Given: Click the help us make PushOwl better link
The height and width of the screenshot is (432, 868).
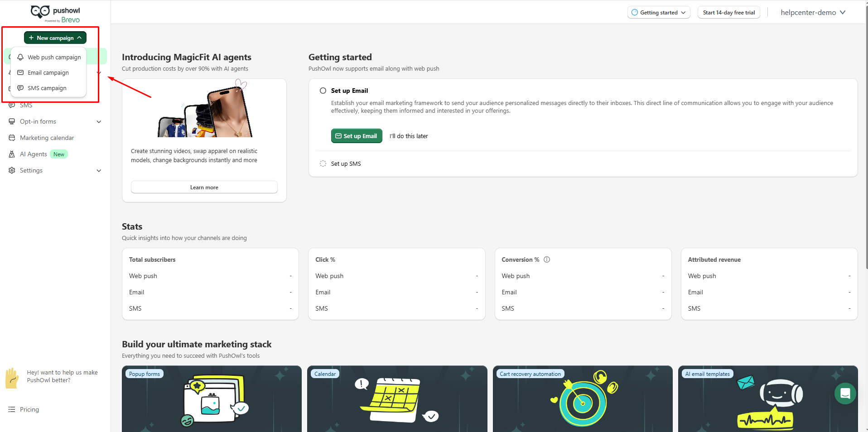Looking at the screenshot, I should 62,376.
